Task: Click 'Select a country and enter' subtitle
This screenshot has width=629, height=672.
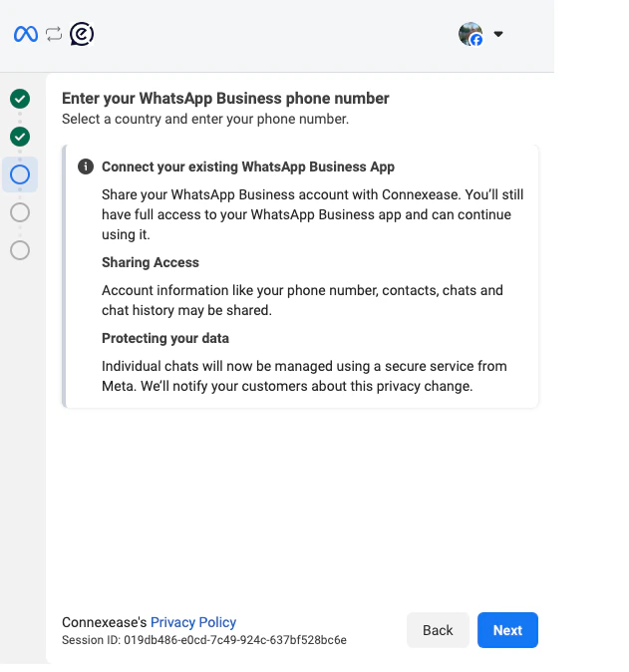Action: tap(205, 119)
